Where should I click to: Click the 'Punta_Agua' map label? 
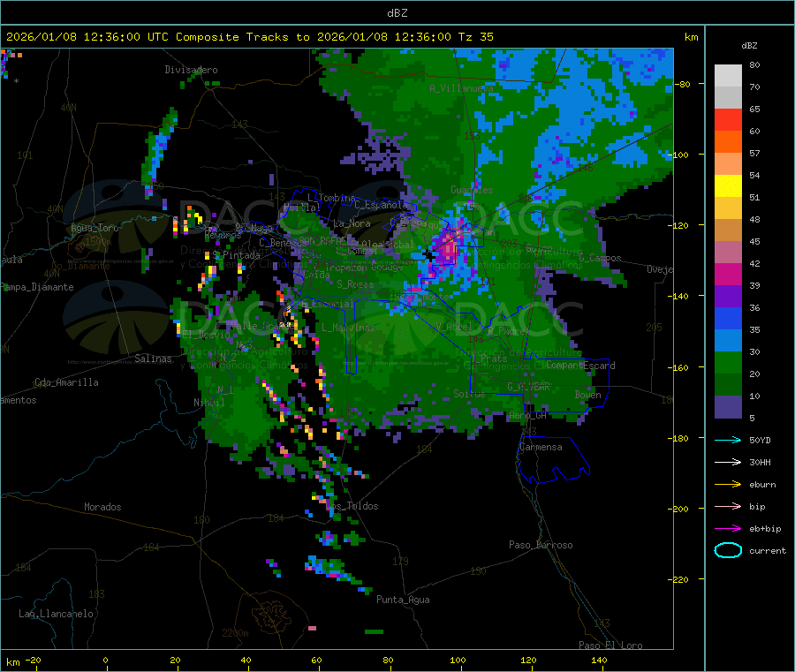[x=403, y=600]
